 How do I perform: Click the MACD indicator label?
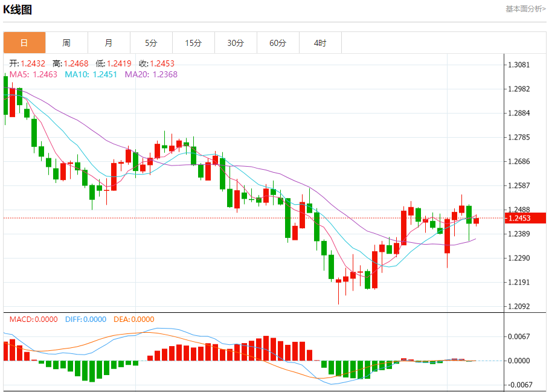pos(33,320)
